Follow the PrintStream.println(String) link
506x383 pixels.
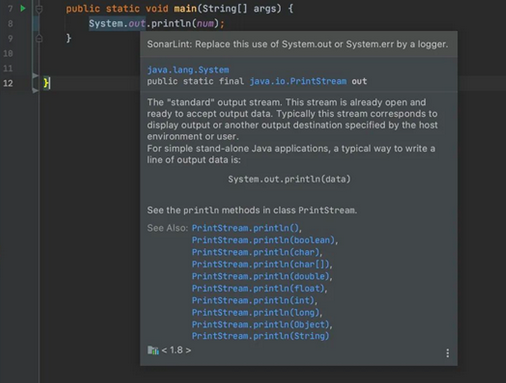[260, 336]
